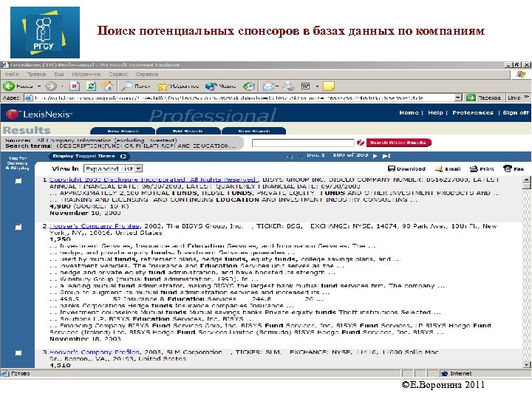The height and width of the screenshot is (399, 532).
Task: Click the yellow note toolbar icon
Action: (x=328, y=86)
